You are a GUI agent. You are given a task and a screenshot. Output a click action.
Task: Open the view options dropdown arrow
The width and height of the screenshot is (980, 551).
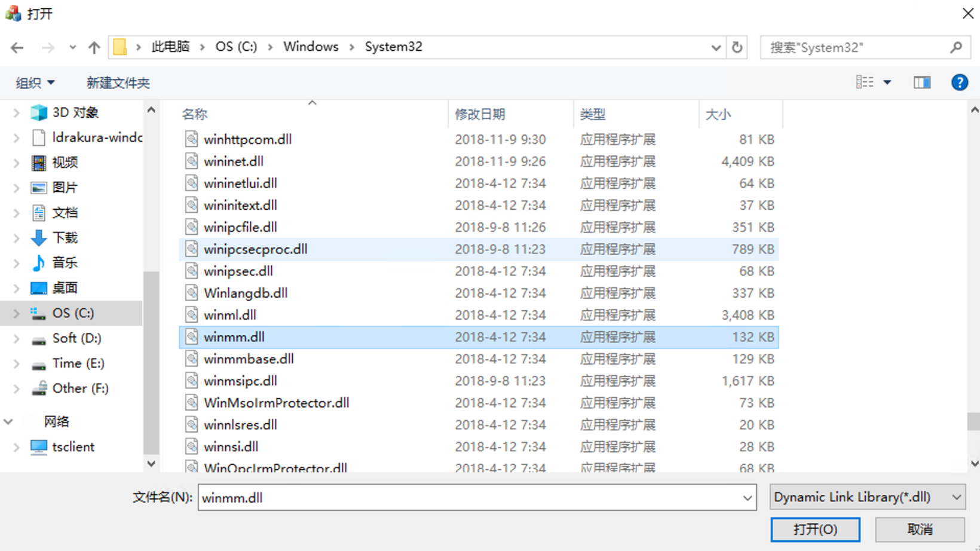click(887, 82)
